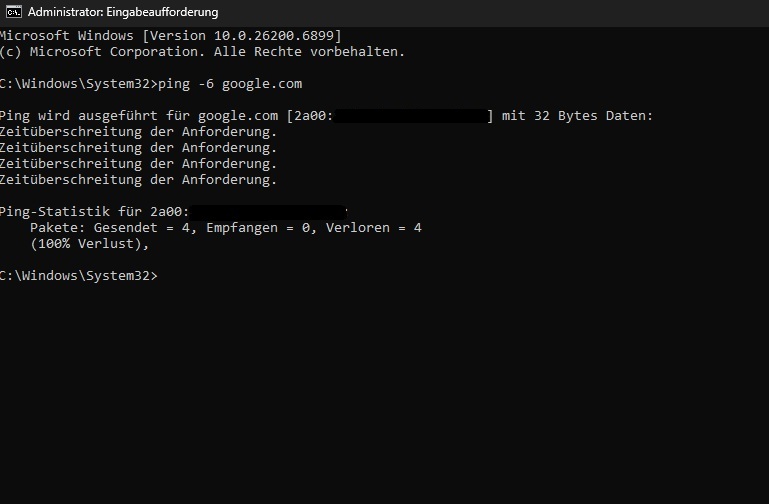
Task: Click the typed 'ping -6 google.com' command
Action: click(230, 84)
